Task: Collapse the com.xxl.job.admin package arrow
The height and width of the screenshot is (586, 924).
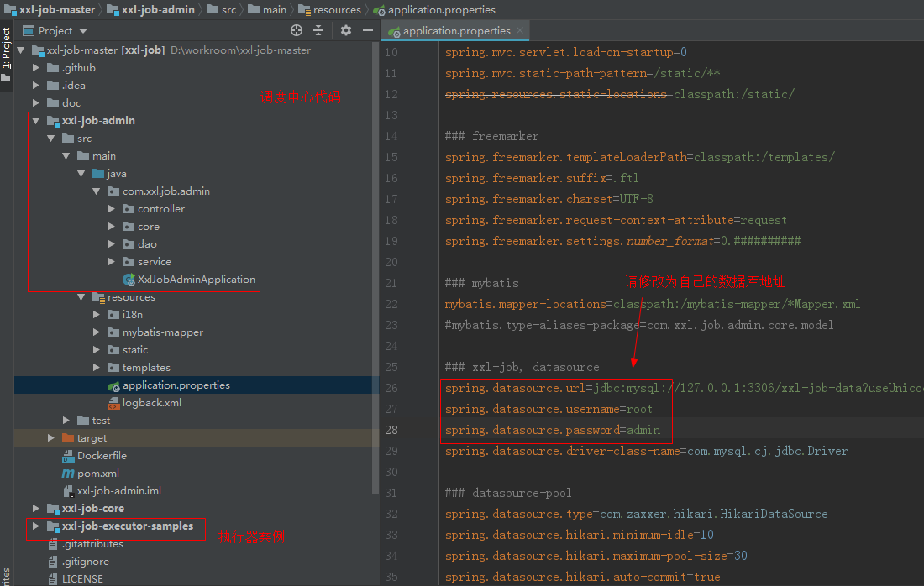Action: point(96,191)
